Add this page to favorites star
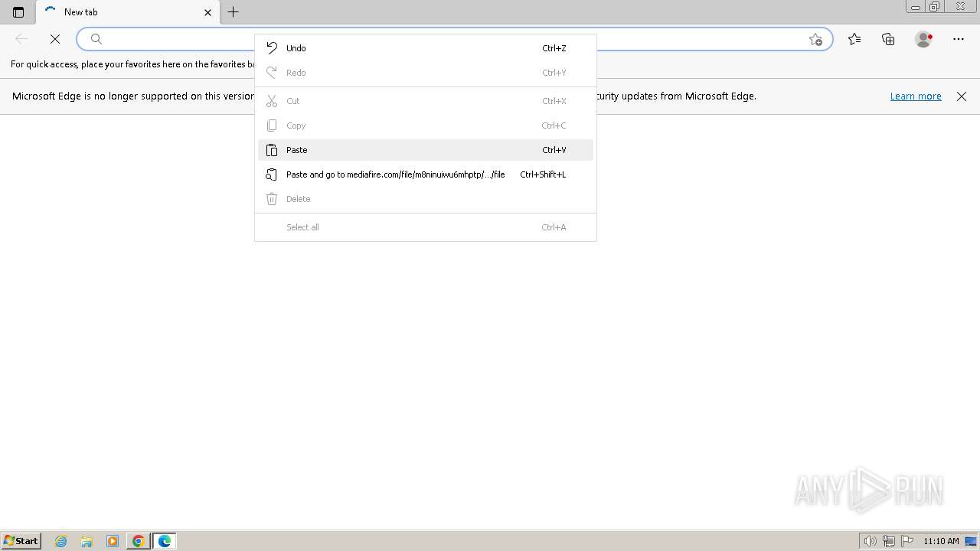The height and width of the screenshot is (551, 980). click(815, 39)
